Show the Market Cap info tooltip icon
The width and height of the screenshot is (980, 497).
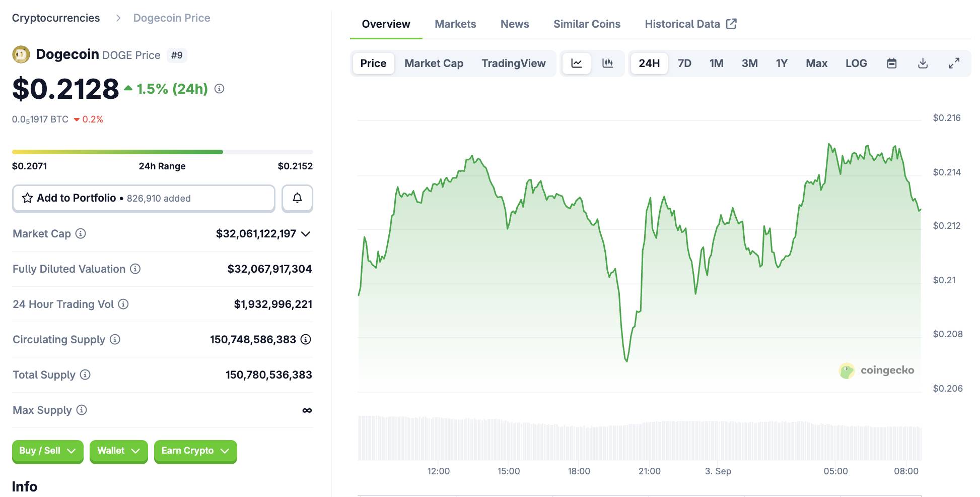pos(81,233)
